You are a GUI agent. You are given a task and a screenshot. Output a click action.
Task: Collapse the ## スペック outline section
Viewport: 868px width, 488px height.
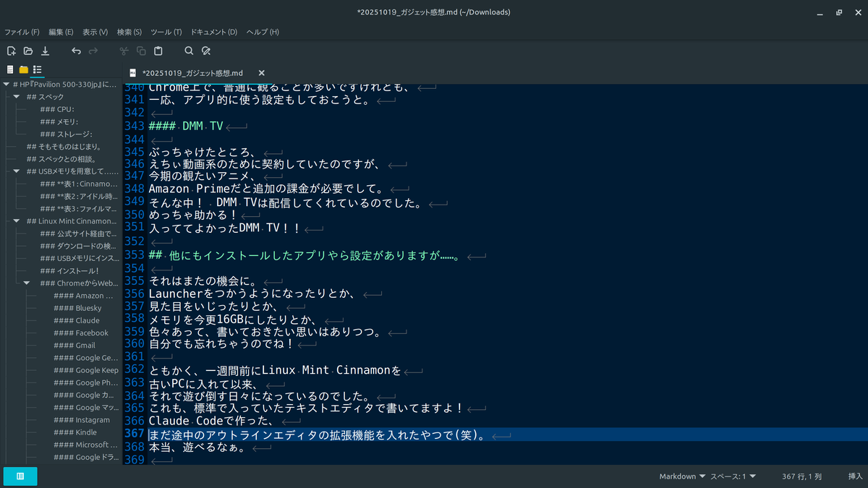[x=17, y=97]
